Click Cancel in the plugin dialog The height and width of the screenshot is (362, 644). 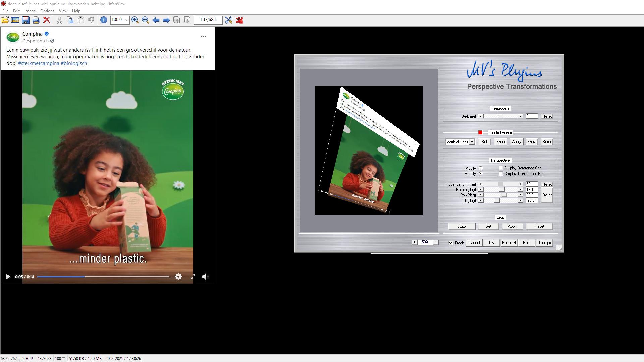pos(474,243)
